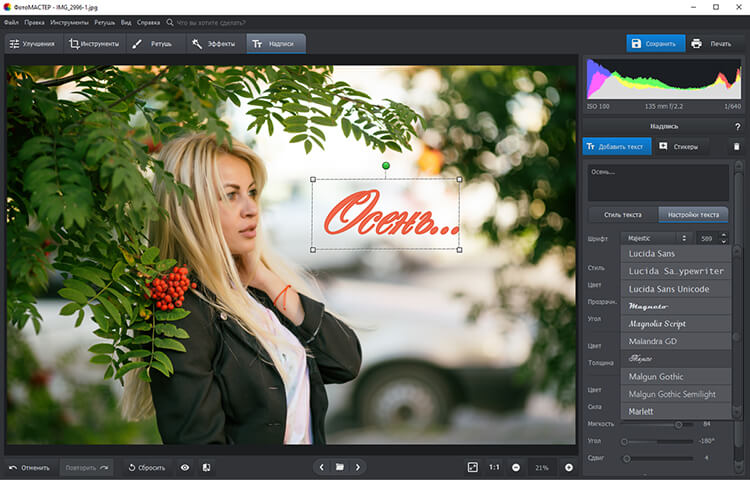Adjust the Мягкость softness slider
The height and width of the screenshot is (480, 750).
click(x=679, y=424)
